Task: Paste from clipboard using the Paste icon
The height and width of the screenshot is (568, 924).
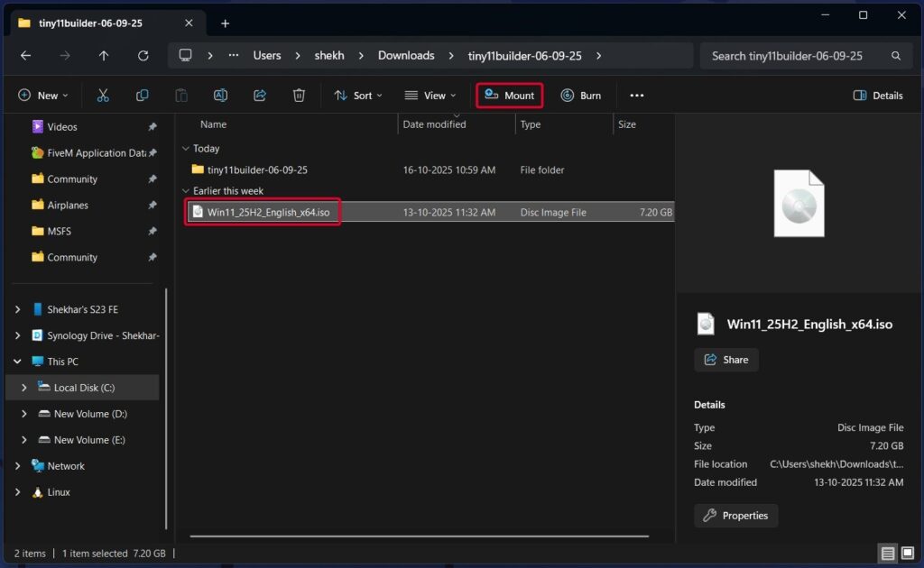Action: [180, 95]
